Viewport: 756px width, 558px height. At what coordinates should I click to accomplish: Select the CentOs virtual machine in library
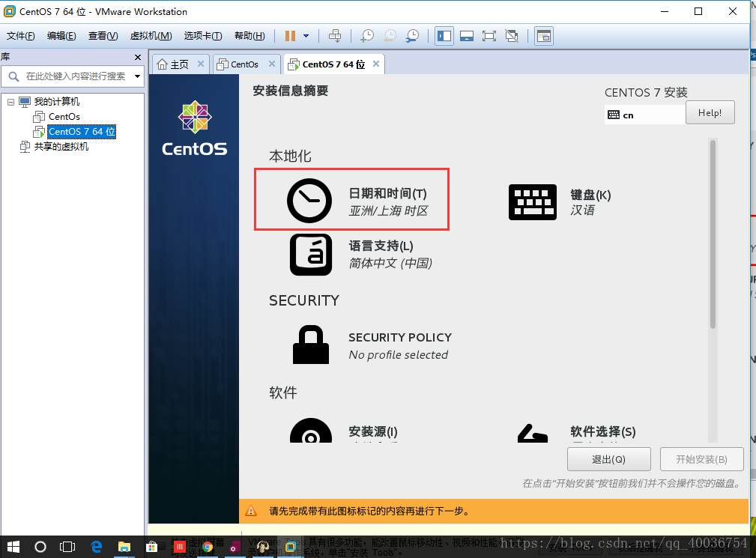pos(64,117)
